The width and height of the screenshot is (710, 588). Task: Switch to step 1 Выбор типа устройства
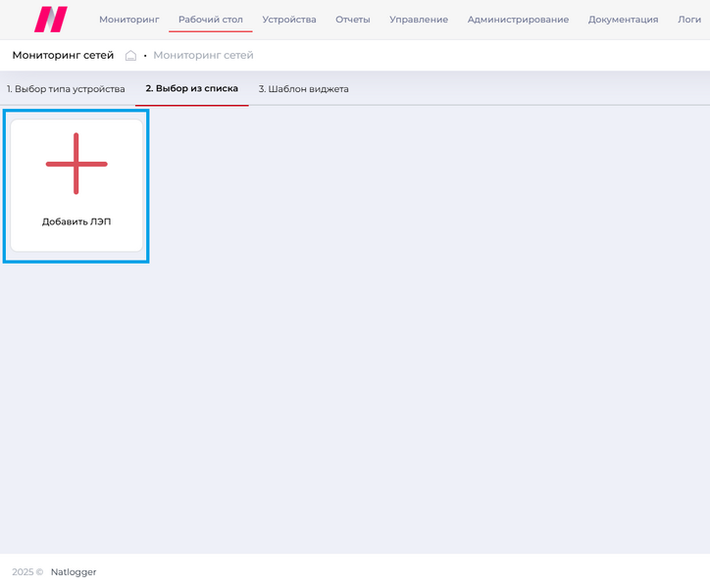pos(66,89)
